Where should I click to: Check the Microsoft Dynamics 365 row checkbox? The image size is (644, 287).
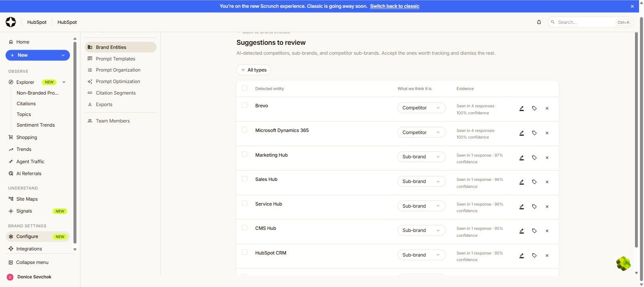244,130
